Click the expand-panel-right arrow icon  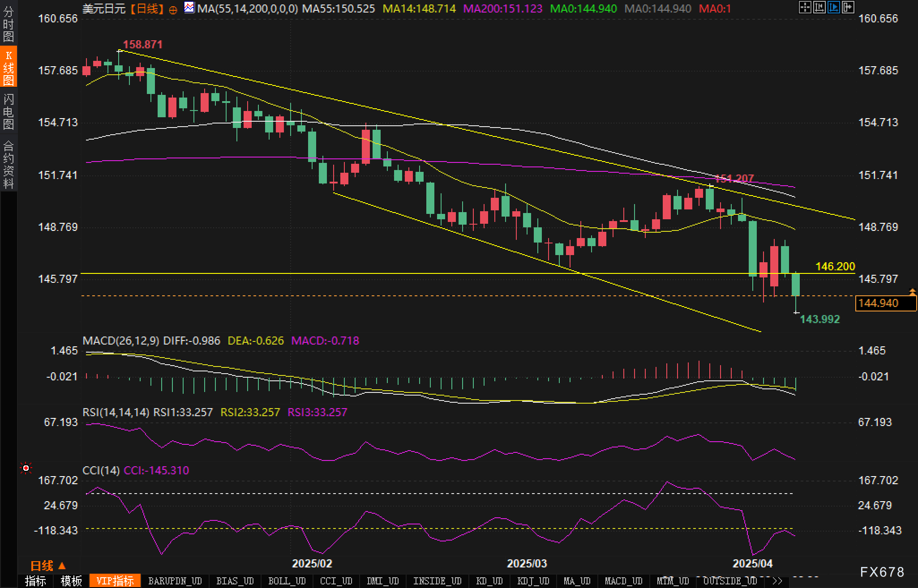point(848,7)
